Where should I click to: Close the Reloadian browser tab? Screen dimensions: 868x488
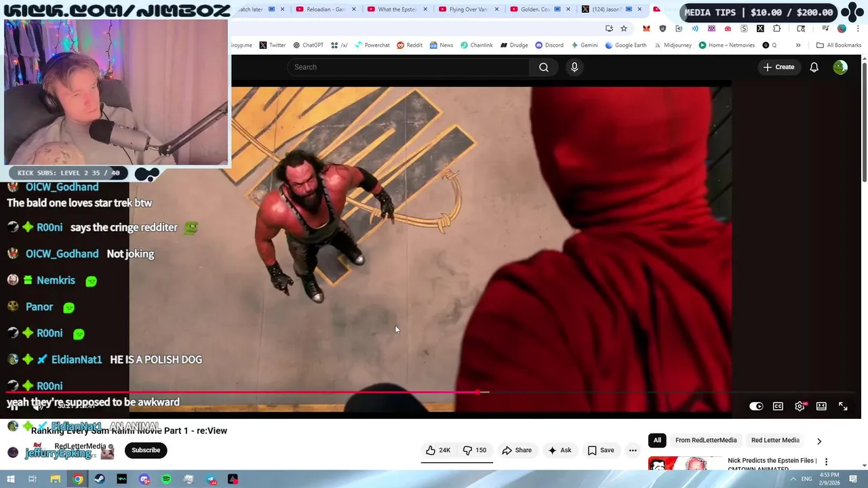pos(353,9)
